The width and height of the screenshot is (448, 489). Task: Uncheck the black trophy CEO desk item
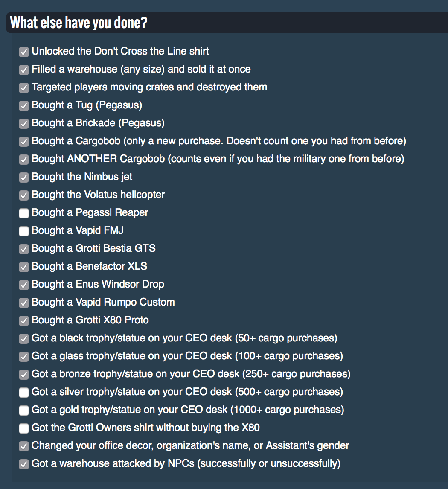click(x=23, y=338)
